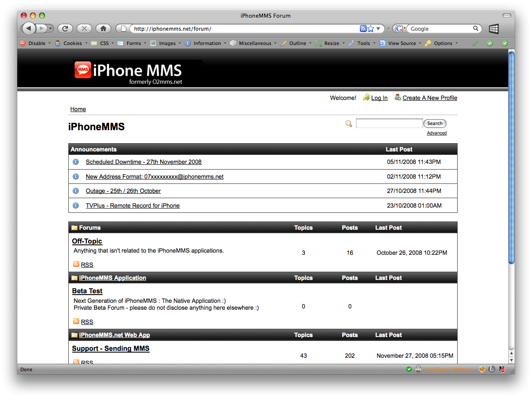This screenshot has width=532, height=398.
Task: Open Scheduled Downtime - 27th November 2008 announcement
Action: pyautogui.click(x=144, y=162)
